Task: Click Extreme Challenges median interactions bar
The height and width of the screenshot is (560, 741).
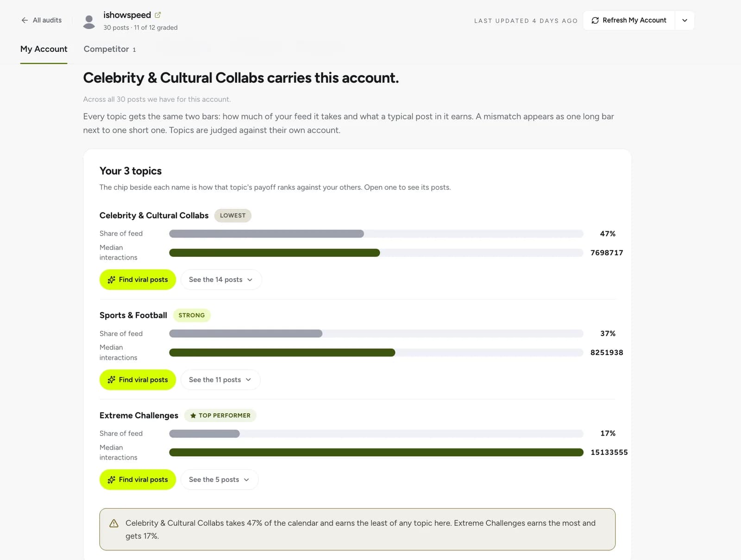Action: point(376,452)
